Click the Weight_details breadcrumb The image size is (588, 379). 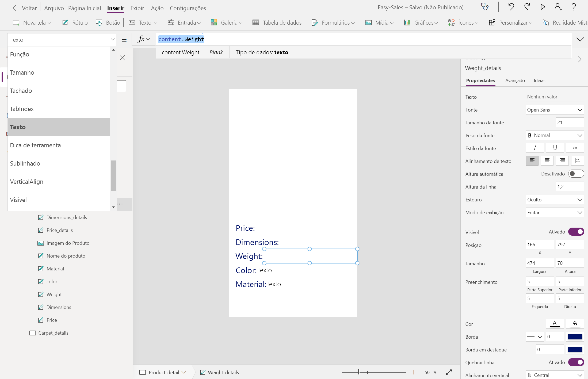[223, 372]
